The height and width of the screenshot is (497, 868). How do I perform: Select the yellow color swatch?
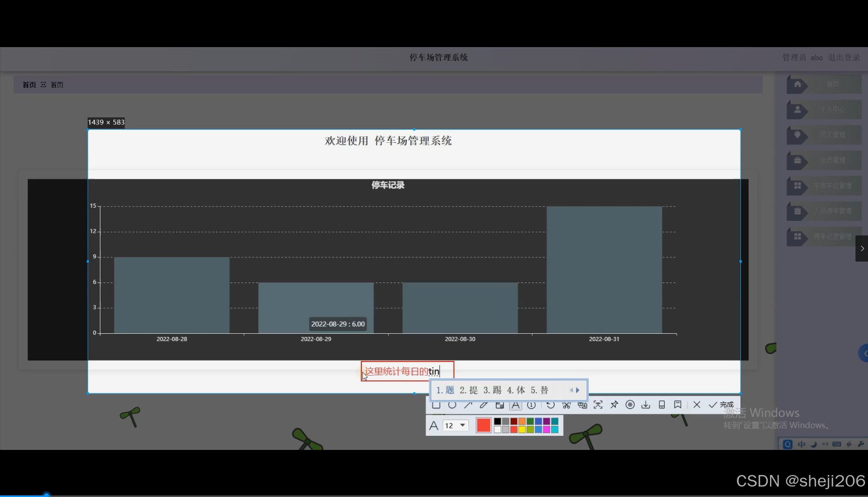tap(522, 430)
